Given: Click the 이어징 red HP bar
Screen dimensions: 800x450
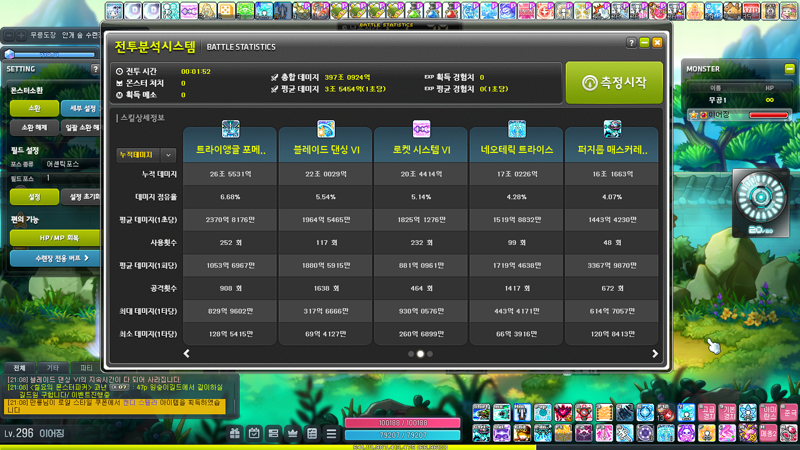Looking at the screenshot, I should pos(768,115).
